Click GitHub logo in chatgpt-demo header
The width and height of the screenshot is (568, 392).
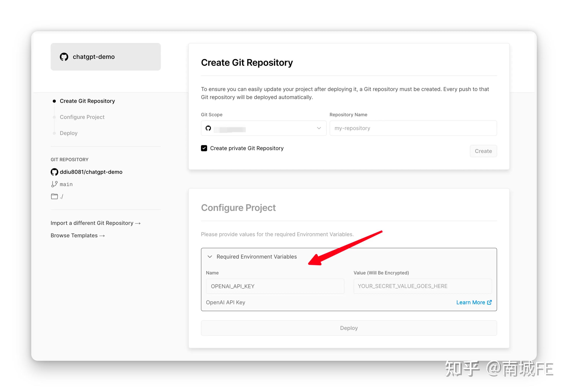tap(64, 57)
